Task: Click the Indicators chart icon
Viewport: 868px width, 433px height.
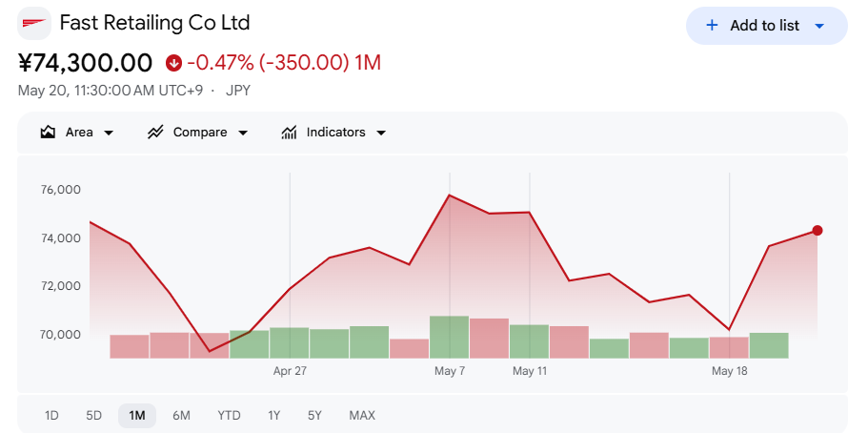Action: (x=289, y=133)
